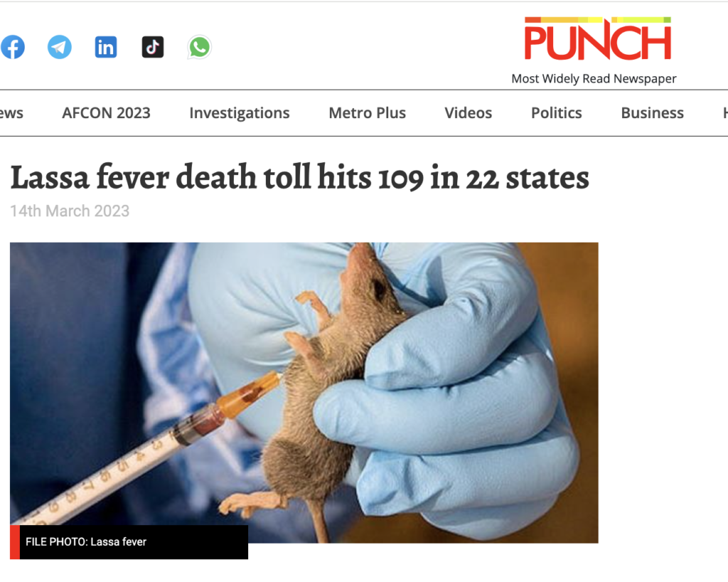Open the Facebook share icon

tap(13, 47)
